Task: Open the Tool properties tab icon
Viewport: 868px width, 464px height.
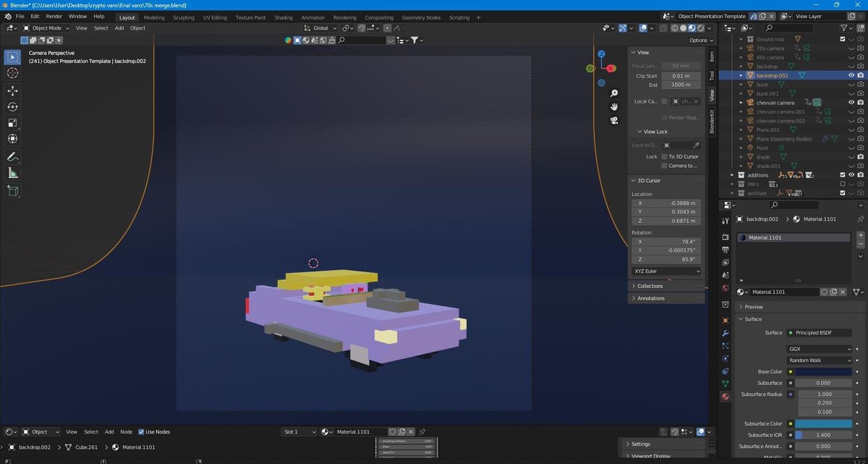Action: 725,220
